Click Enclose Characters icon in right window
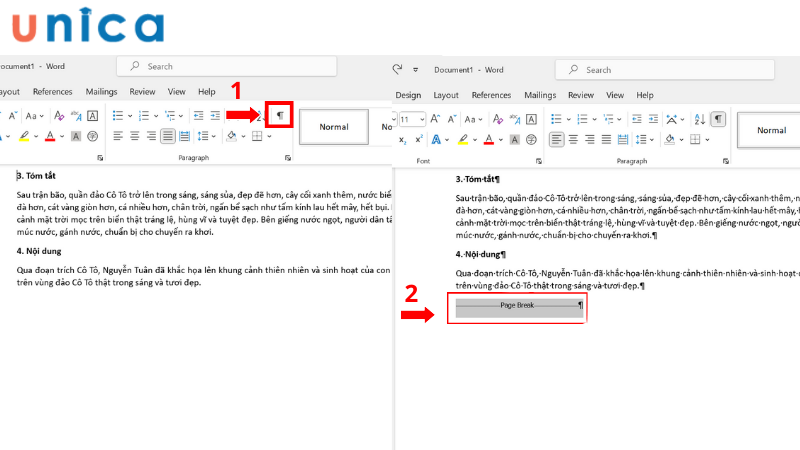The image size is (800, 450). (531, 140)
